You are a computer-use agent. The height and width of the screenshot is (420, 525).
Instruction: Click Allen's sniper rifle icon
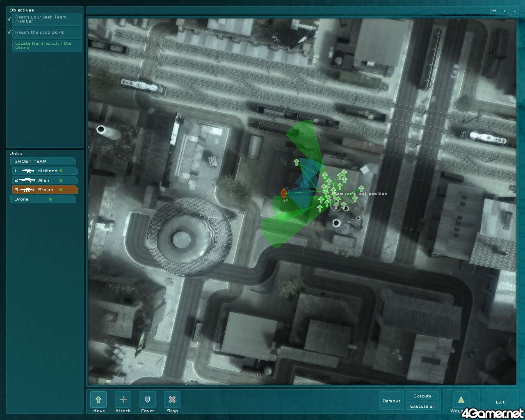tap(27, 180)
